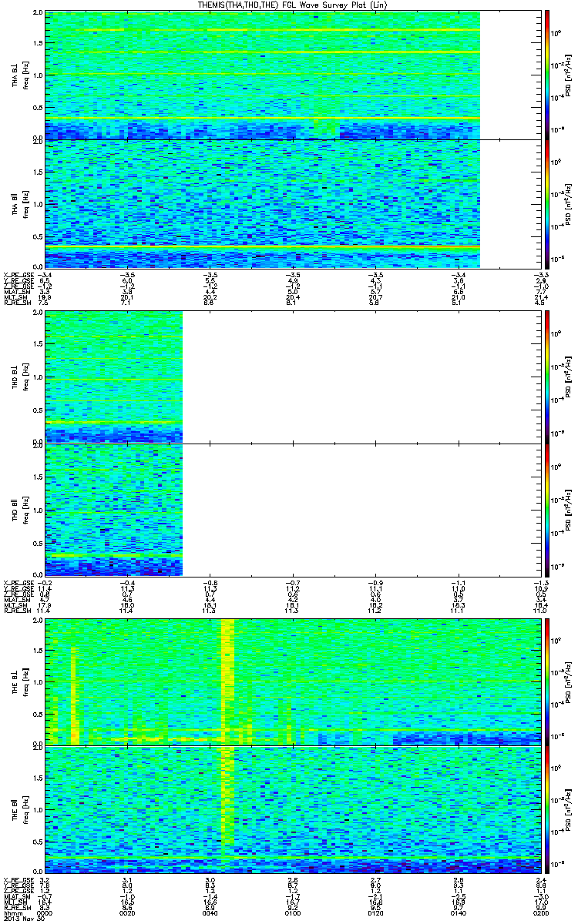Screen dimensions: 578x924
Task: Click the THA B-parallel spectrogram panel
Action: [291, 203]
